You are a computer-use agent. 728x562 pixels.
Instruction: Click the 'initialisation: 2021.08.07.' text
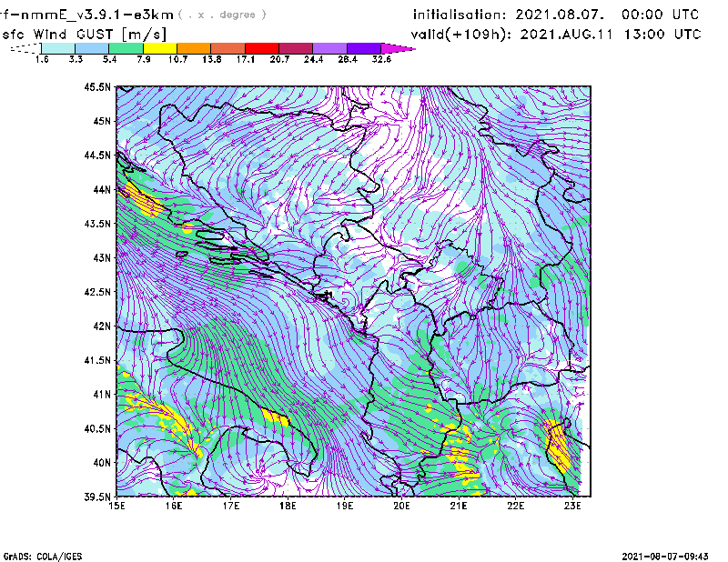tap(509, 15)
